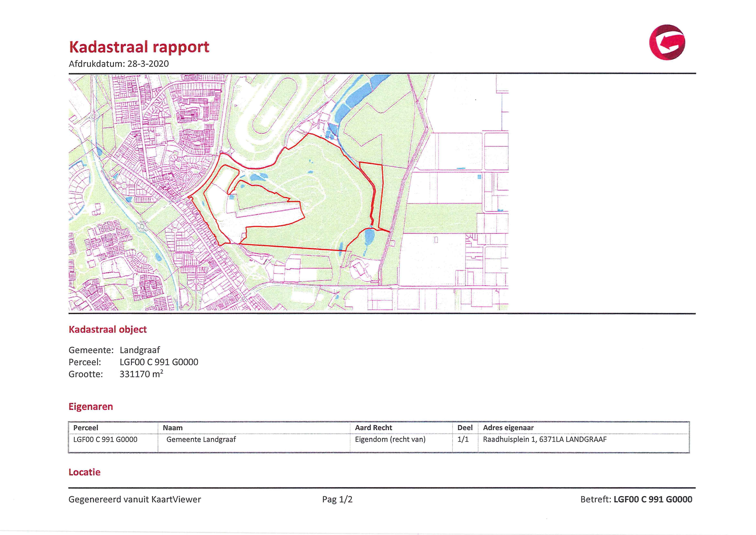Click the roundabout in the map's lower left

click(143, 226)
